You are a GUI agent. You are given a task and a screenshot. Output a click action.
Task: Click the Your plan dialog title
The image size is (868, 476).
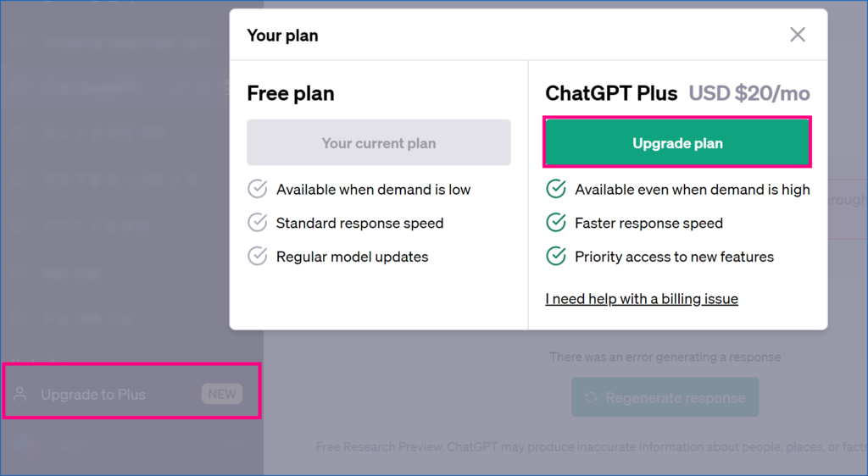coord(282,36)
